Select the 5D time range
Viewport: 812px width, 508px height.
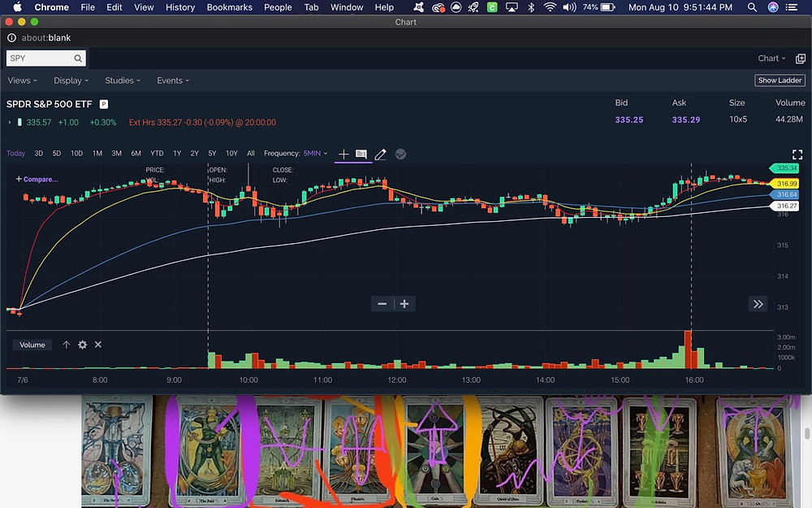pyautogui.click(x=57, y=154)
